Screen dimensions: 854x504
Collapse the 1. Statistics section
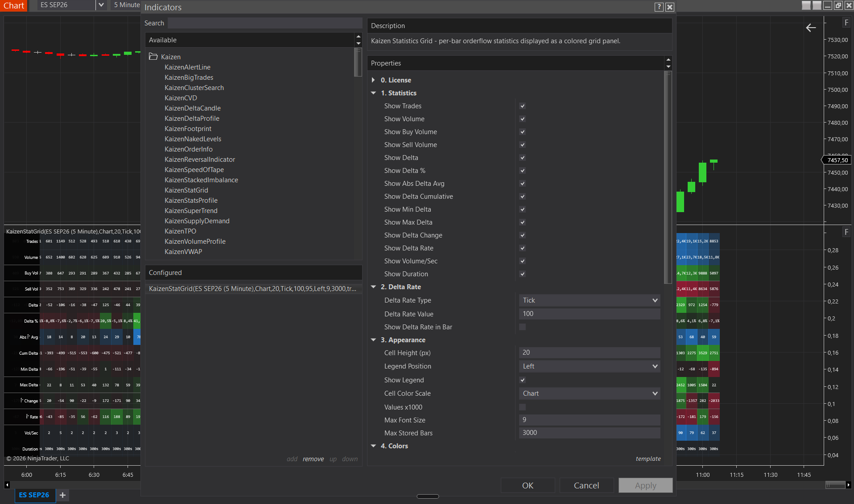(373, 93)
